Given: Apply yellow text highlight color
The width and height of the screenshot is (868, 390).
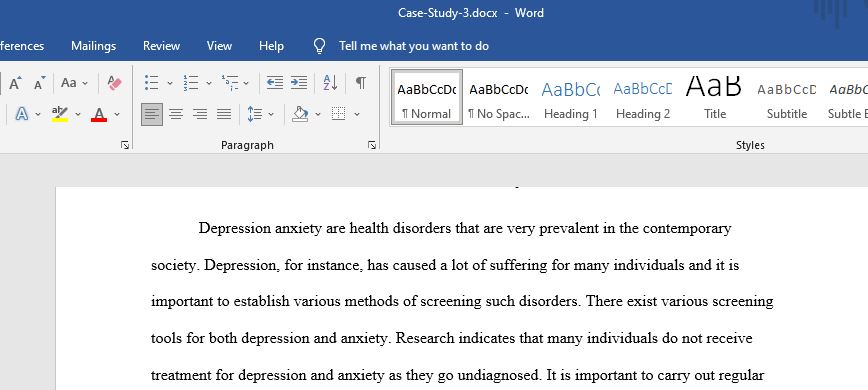Looking at the screenshot, I should 60,114.
